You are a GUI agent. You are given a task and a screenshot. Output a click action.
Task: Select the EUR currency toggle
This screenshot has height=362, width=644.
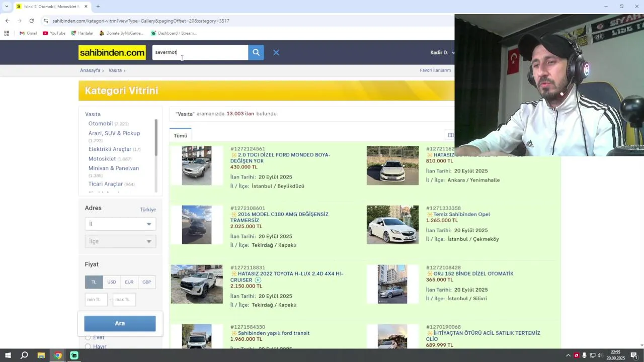pyautogui.click(x=129, y=282)
